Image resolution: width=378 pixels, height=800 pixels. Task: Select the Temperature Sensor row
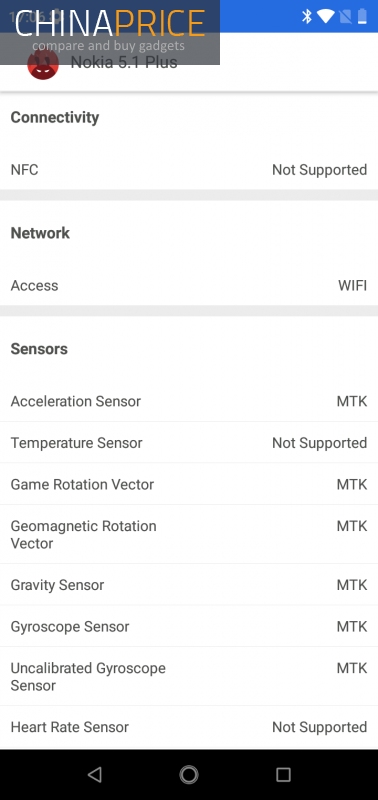click(x=189, y=442)
